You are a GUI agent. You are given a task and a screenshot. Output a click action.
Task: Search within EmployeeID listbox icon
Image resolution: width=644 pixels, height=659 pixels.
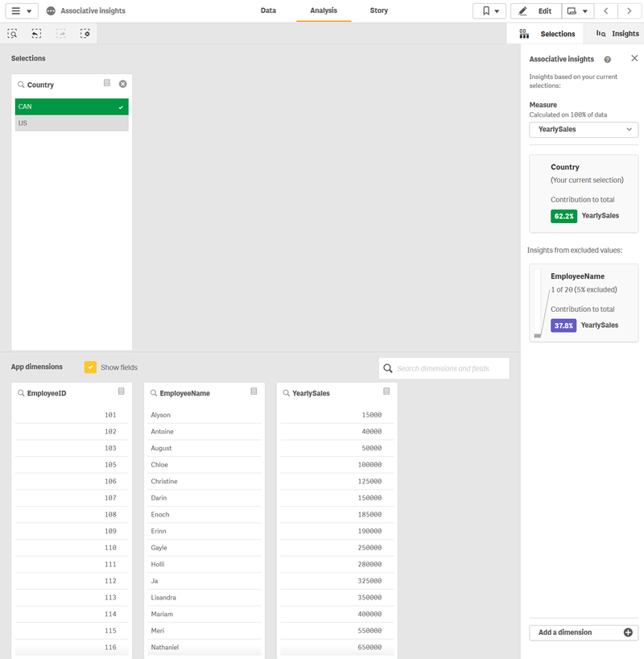21,393
